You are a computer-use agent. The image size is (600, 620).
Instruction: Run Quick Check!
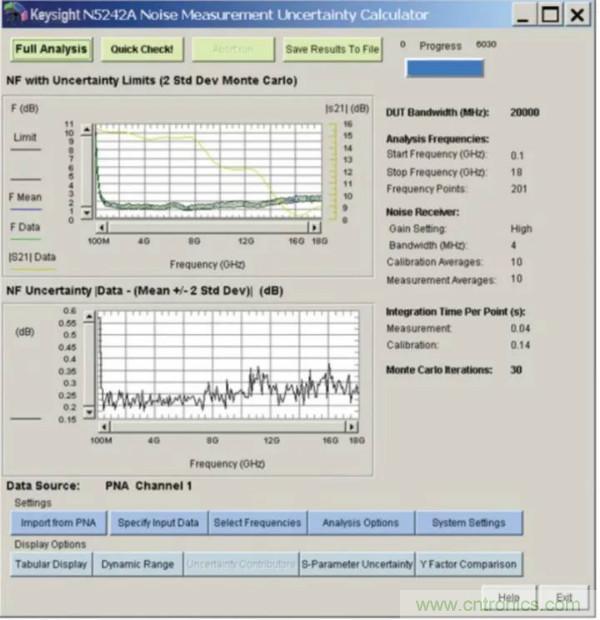(141, 49)
